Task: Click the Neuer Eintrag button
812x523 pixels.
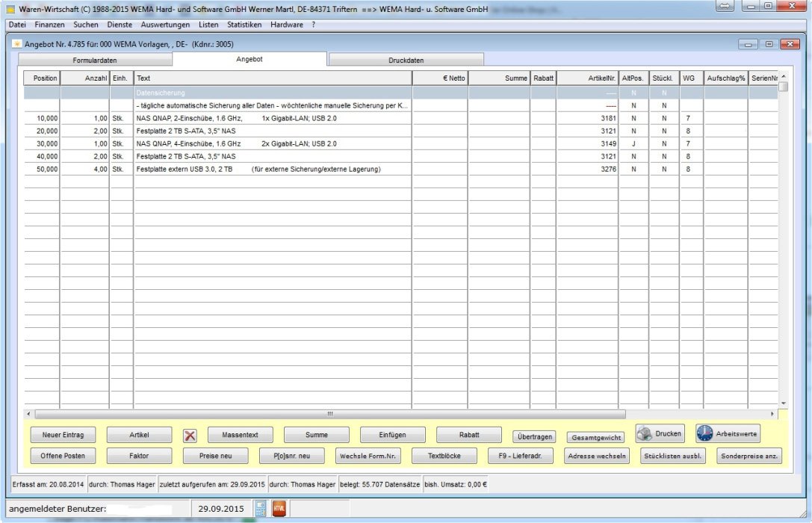Action: (63, 435)
